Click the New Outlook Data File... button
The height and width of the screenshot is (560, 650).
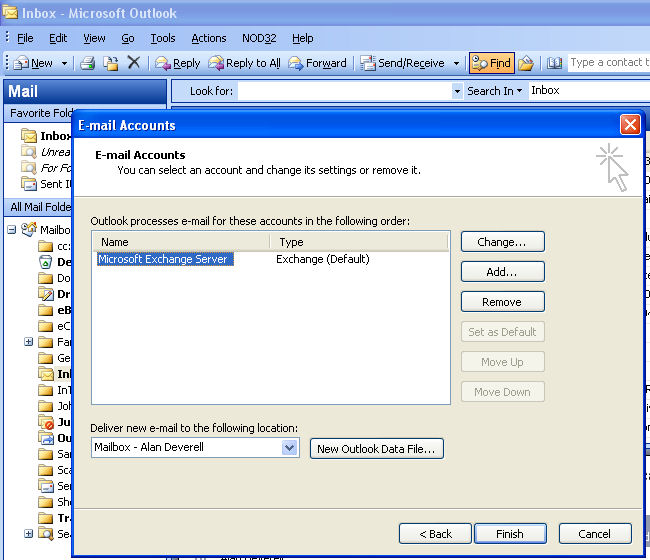click(x=376, y=449)
